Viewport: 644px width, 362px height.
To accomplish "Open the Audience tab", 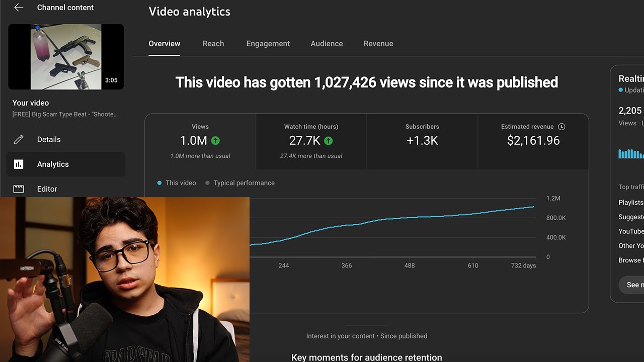I will tap(327, 44).
